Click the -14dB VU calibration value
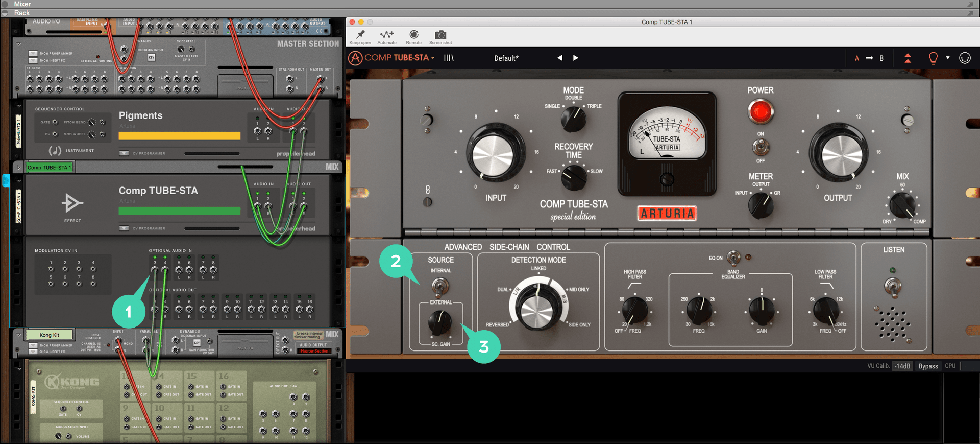The width and height of the screenshot is (980, 444). click(902, 366)
